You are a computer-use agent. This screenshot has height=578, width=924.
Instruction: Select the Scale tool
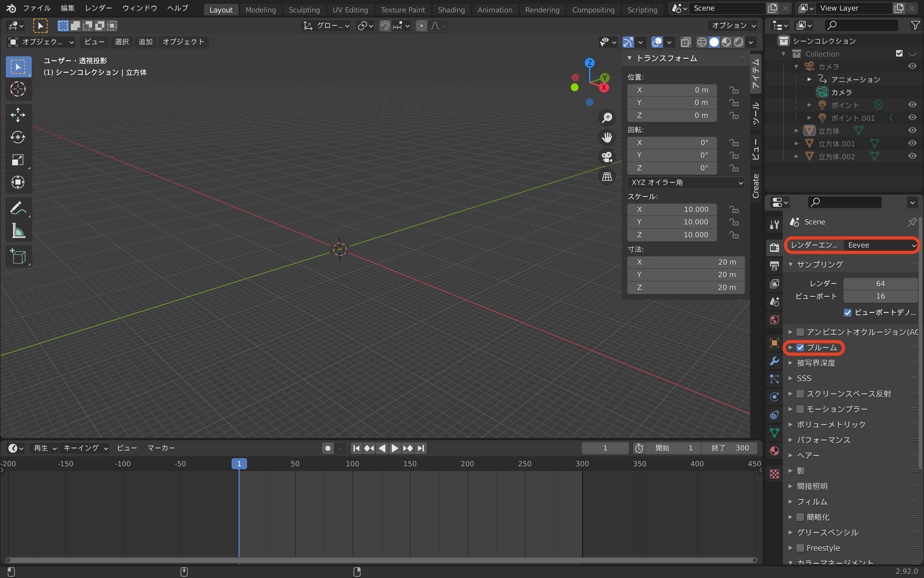tap(18, 159)
